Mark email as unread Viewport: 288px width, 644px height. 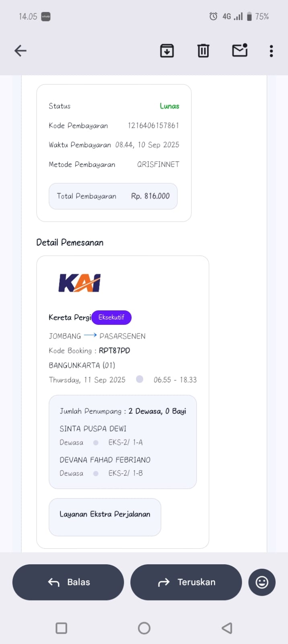(240, 50)
